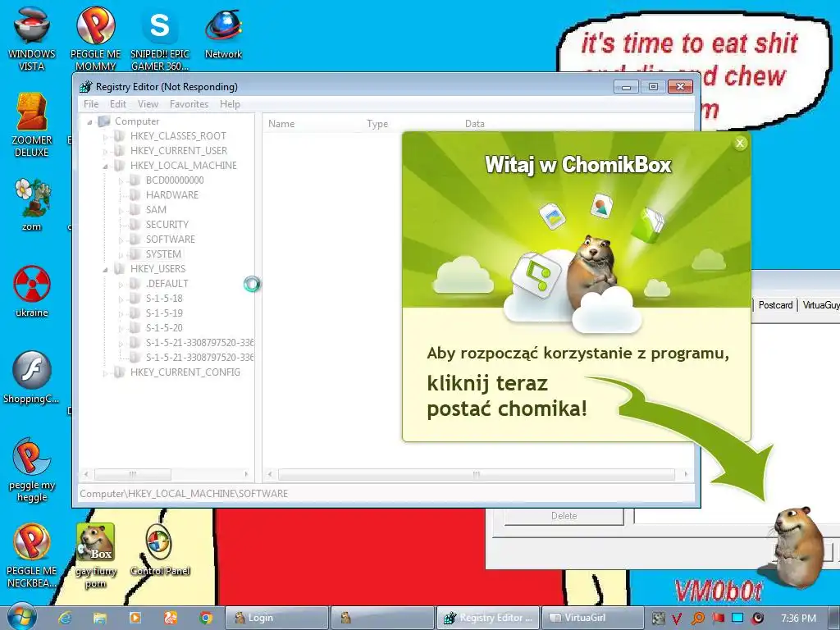Viewport: 840px width, 630px height.
Task: Click the tree pane scroll right arrow
Action: point(246,474)
